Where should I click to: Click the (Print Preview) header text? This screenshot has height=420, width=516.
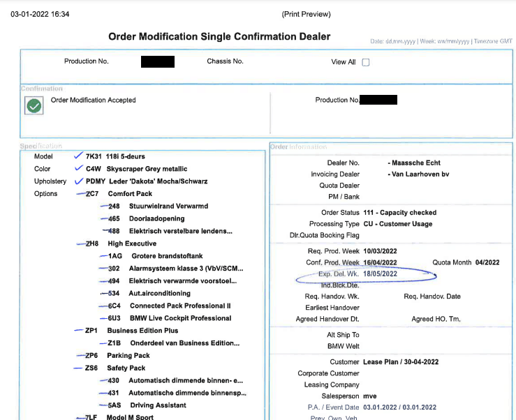click(x=306, y=14)
